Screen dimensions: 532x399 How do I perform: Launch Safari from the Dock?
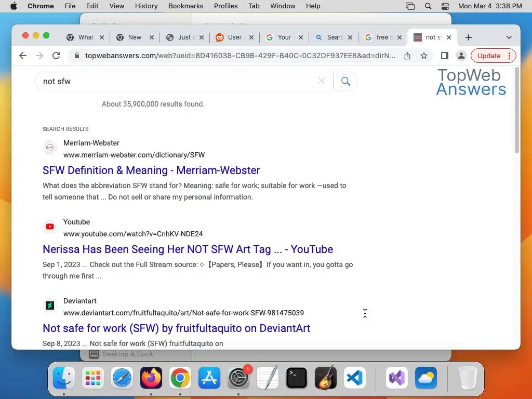(122, 378)
